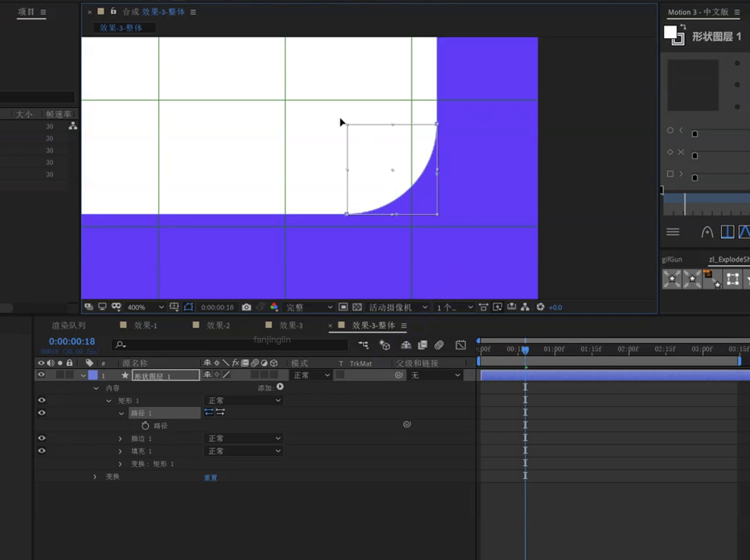The width and height of the screenshot is (750, 560).
Task: Enable motion blur icon in timeline
Action: click(439, 345)
